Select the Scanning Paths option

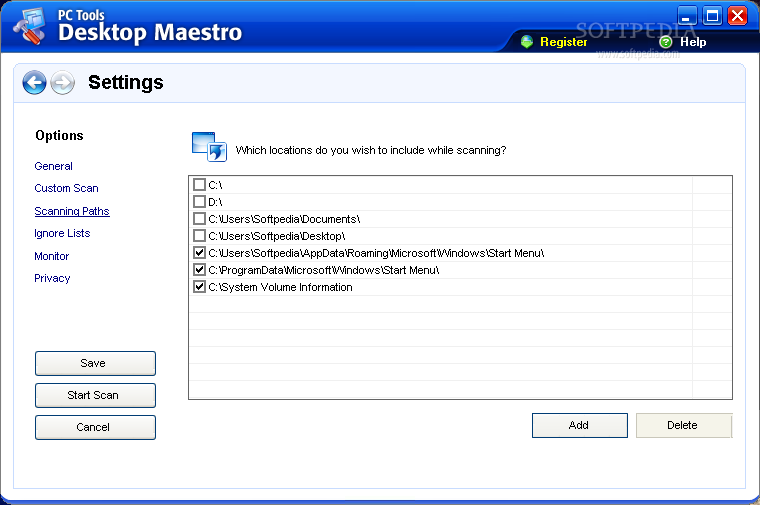click(x=72, y=211)
